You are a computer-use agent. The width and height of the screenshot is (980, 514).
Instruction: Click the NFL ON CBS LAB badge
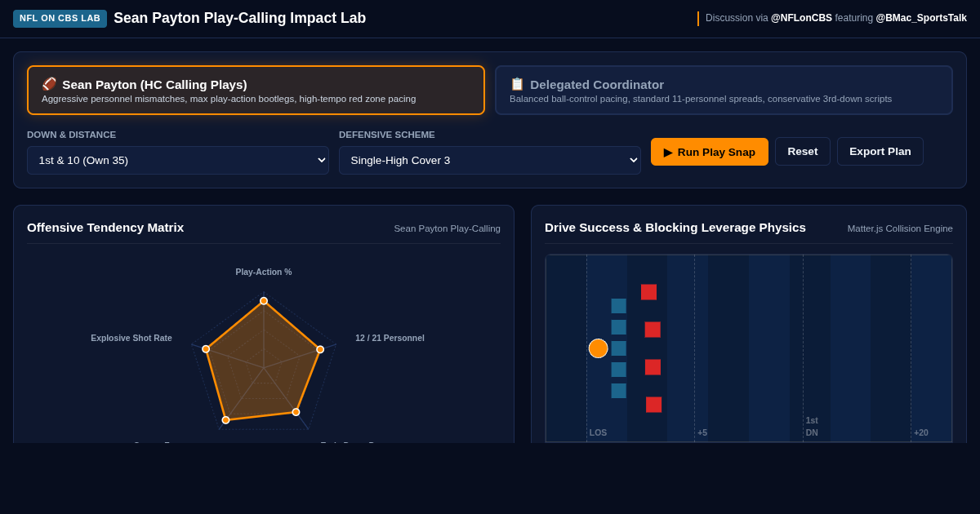pos(60,19)
